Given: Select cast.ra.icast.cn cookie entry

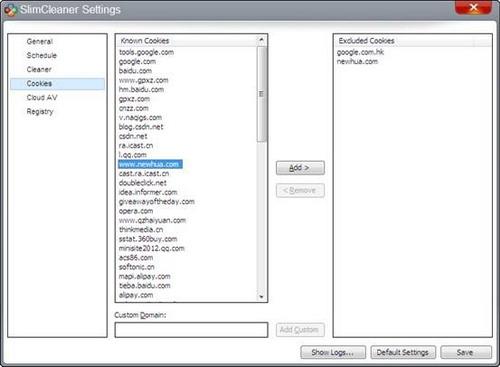Looking at the screenshot, I should click(x=144, y=173).
